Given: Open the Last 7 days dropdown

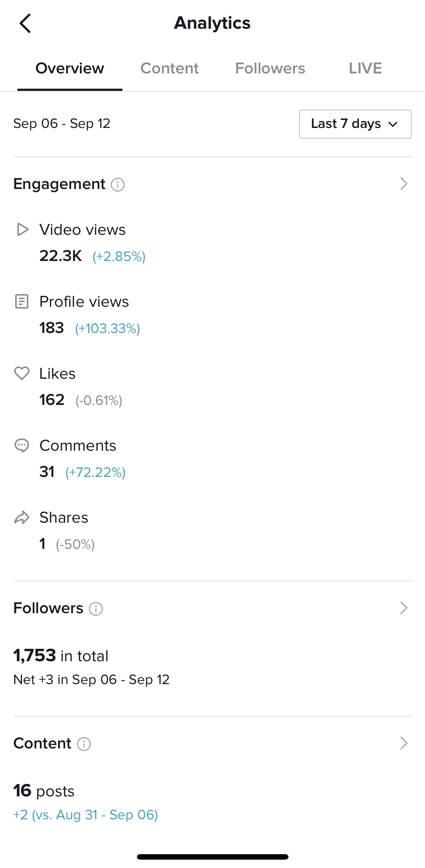Looking at the screenshot, I should [x=355, y=124].
